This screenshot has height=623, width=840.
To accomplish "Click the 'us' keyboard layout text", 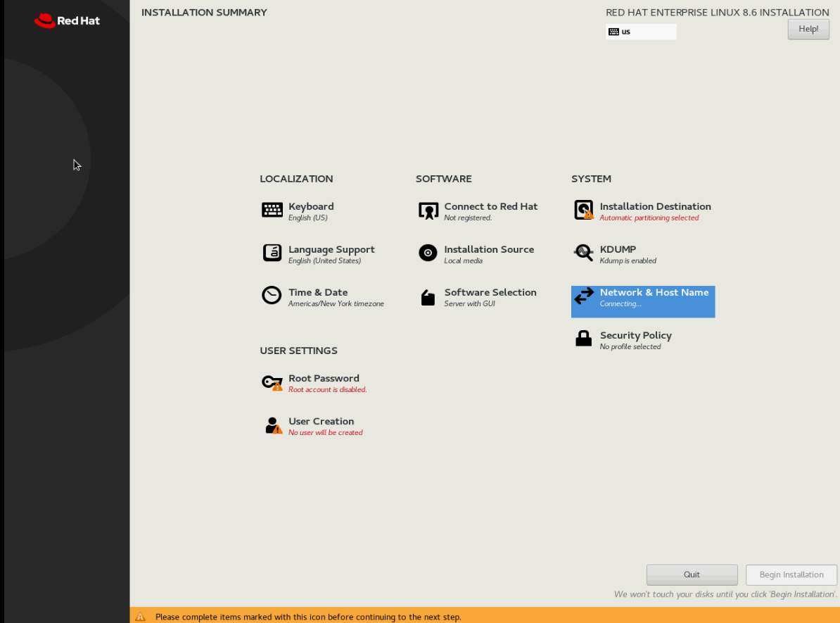I will [625, 32].
